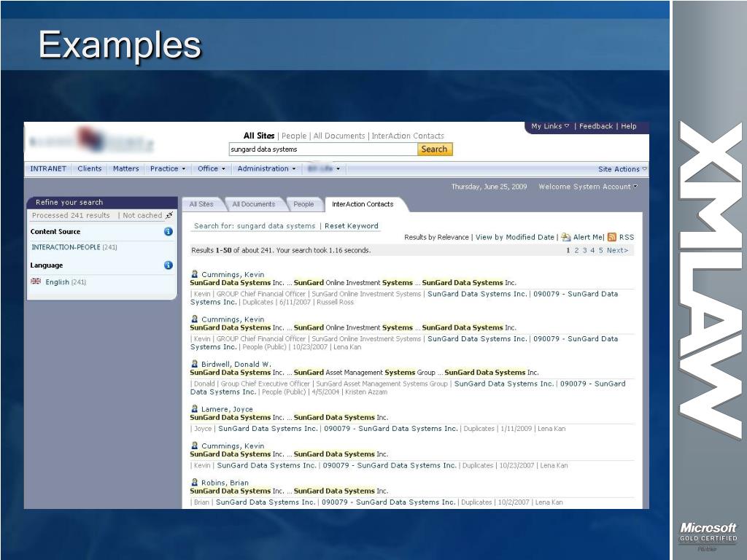Screen dimensions: 747x560
Task: Expand the Administration menu
Action: point(267,168)
